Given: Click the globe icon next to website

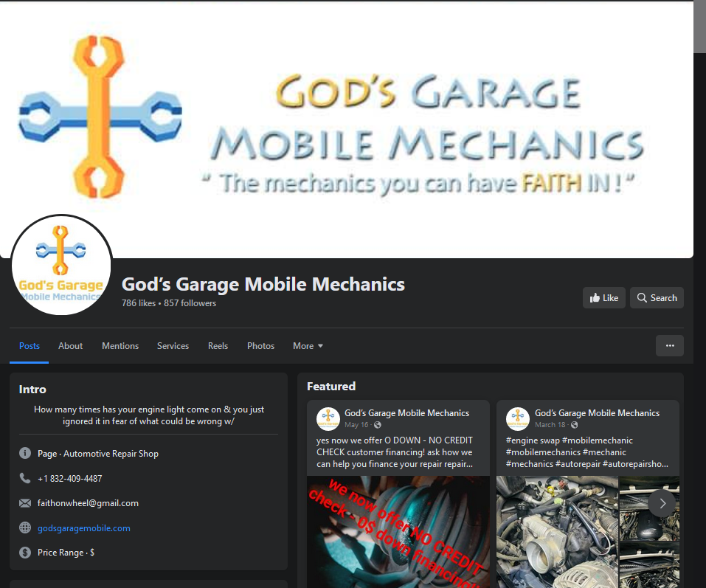Looking at the screenshot, I should (24, 528).
